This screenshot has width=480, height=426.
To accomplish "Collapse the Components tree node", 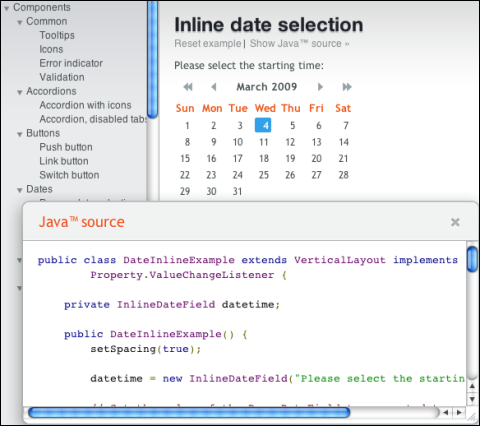I will pos(6,8).
